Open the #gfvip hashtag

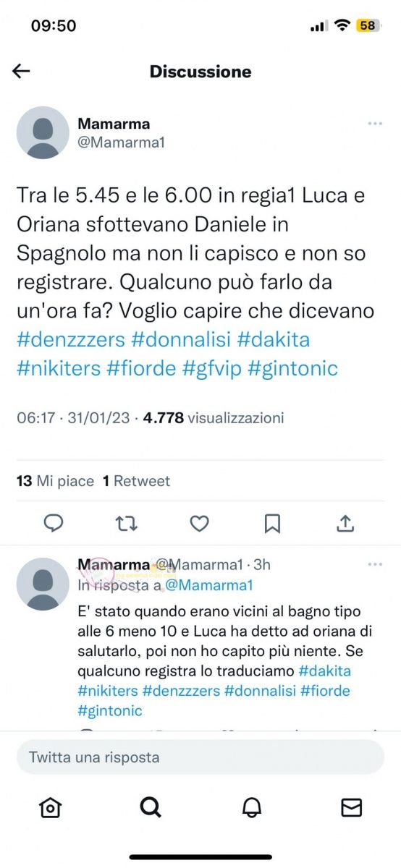tap(211, 368)
